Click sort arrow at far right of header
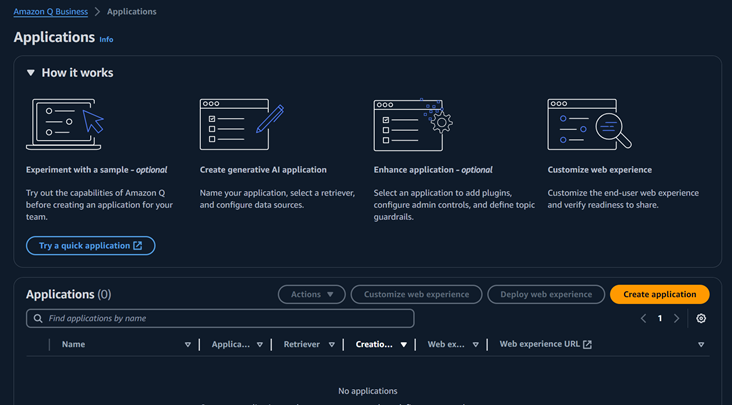 (x=701, y=344)
